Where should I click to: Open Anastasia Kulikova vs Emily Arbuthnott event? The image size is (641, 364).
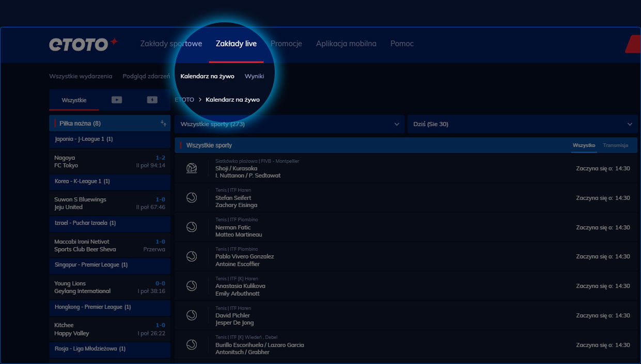[x=406, y=286]
